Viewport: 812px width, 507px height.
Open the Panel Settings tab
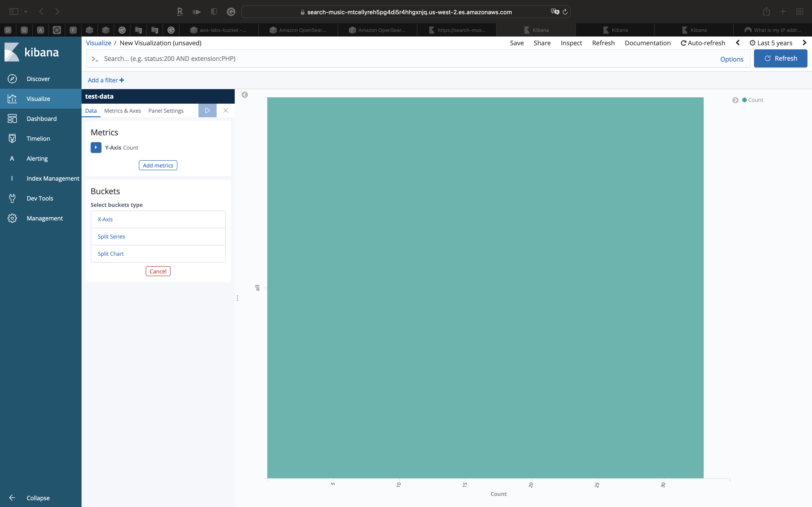tap(166, 111)
